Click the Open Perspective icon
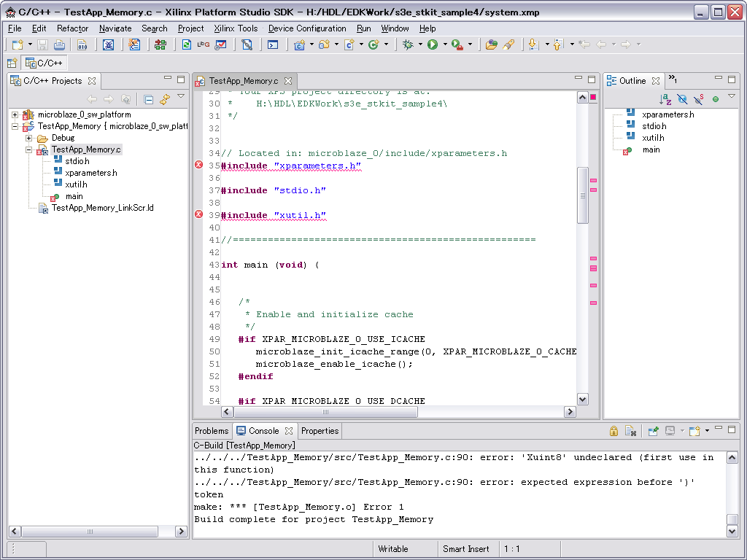 click(12, 63)
